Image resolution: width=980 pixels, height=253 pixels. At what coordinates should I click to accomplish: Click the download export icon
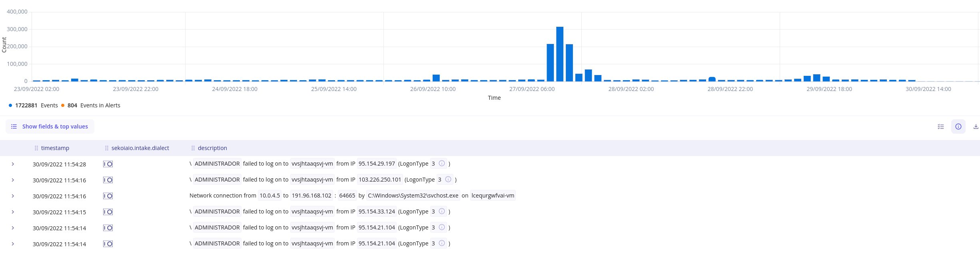976,126
